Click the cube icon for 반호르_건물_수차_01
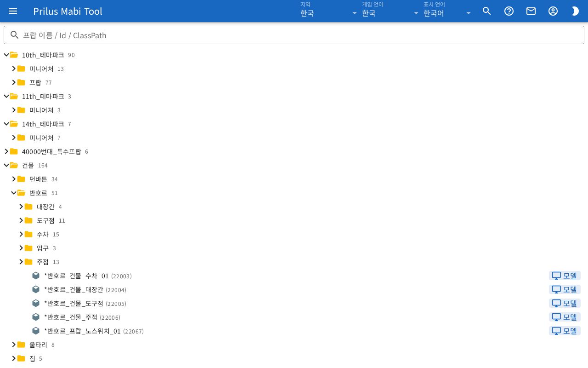The height and width of the screenshot is (368, 588). [36, 276]
